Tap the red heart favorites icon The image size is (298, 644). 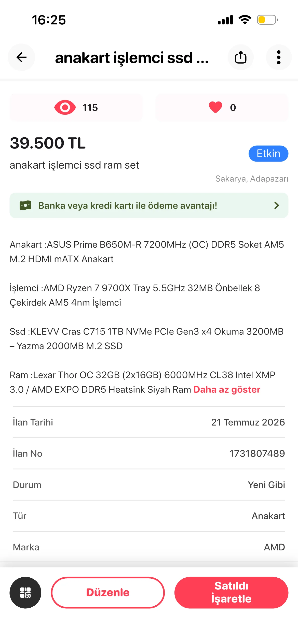215,107
